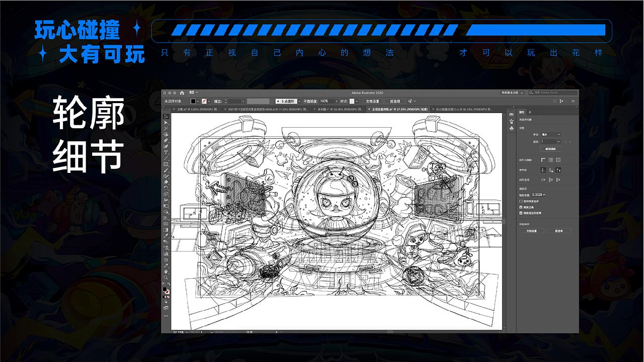Select the Lasso tool
The height and width of the screenshot is (362, 644).
166,134
